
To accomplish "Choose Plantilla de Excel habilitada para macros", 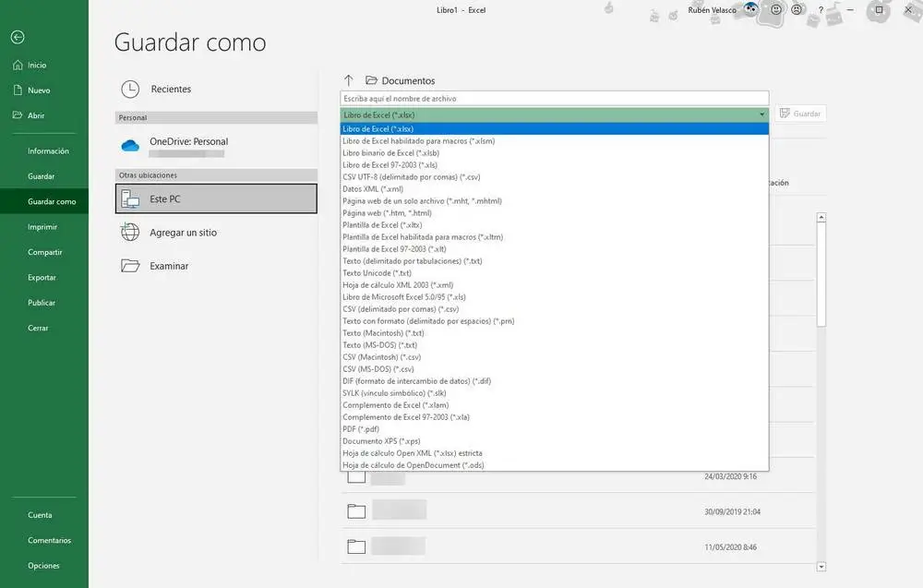I will coord(555,237).
